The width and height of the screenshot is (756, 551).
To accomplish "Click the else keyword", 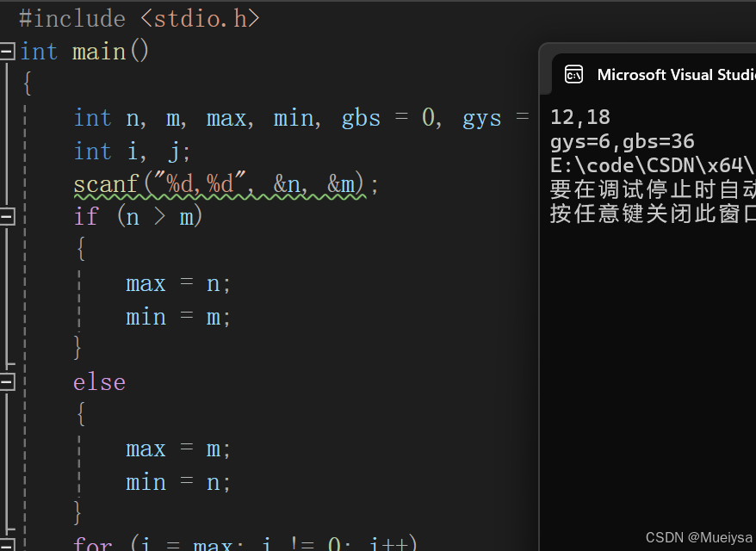I will pos(99,381).
